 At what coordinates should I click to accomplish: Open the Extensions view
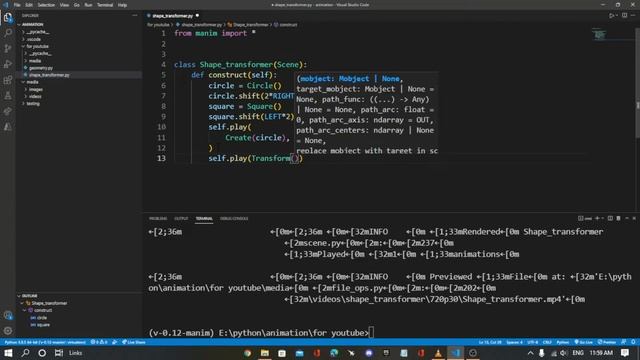tap(8, 80)
